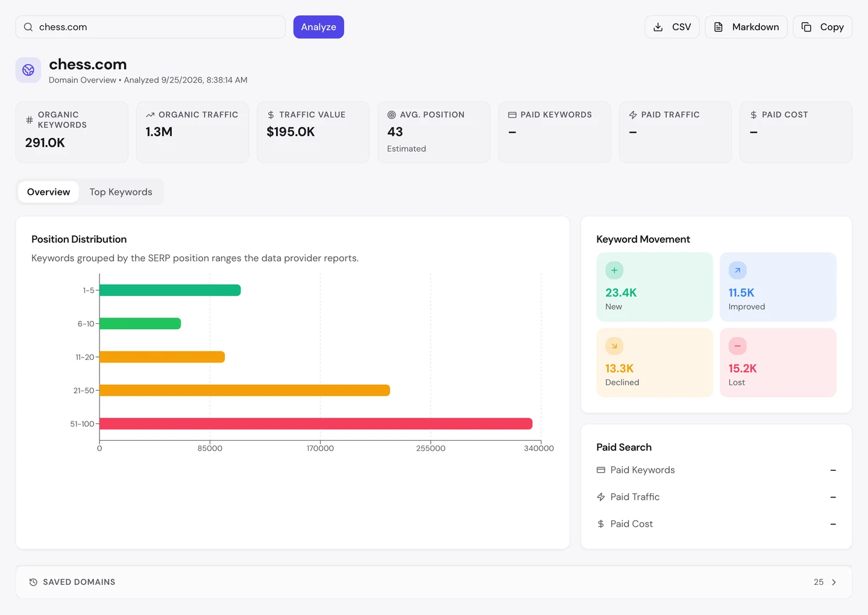Click the orange arrow icon for Declined keywords
Viewport: 868px width, 615px height.
[614, 346]
